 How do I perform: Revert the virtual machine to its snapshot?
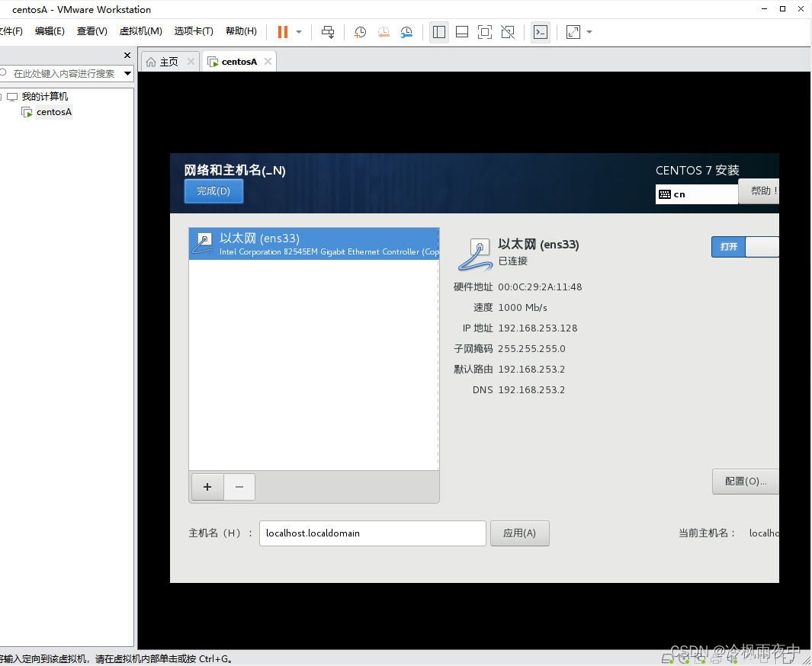[384, 32]
